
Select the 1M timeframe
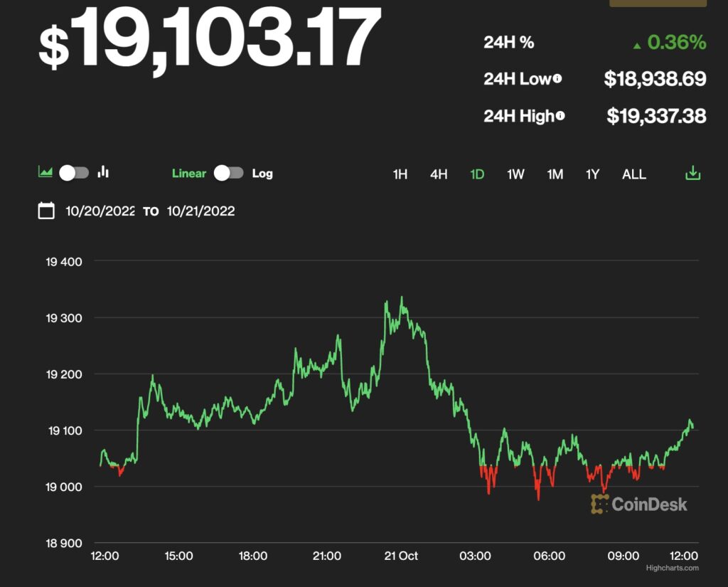tap(555, 174)
